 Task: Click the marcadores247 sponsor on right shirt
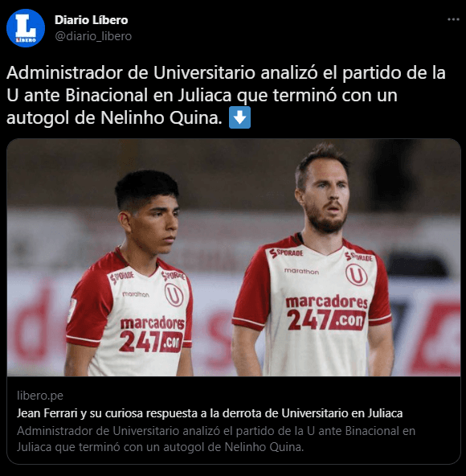click(x=326, y=314)
